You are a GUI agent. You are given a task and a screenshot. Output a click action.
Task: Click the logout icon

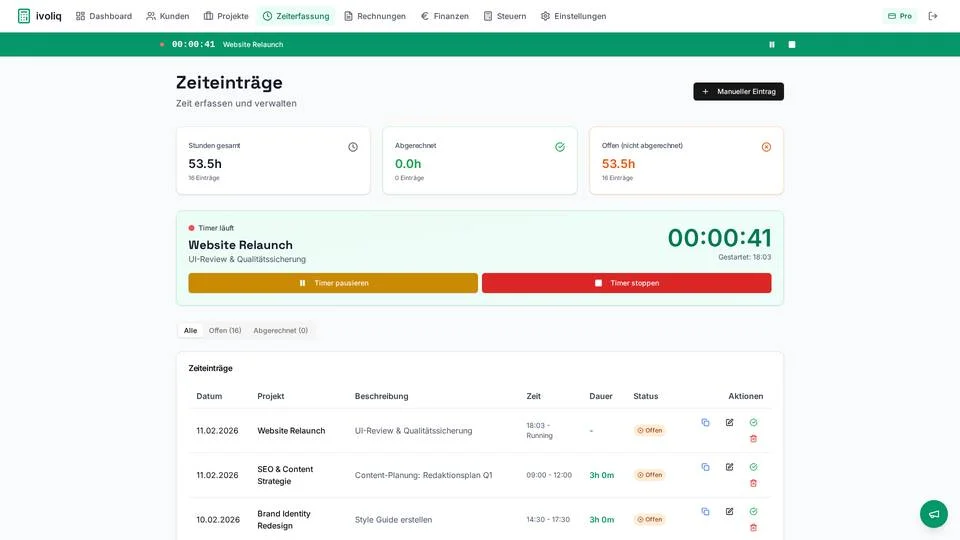click(932, 16)
